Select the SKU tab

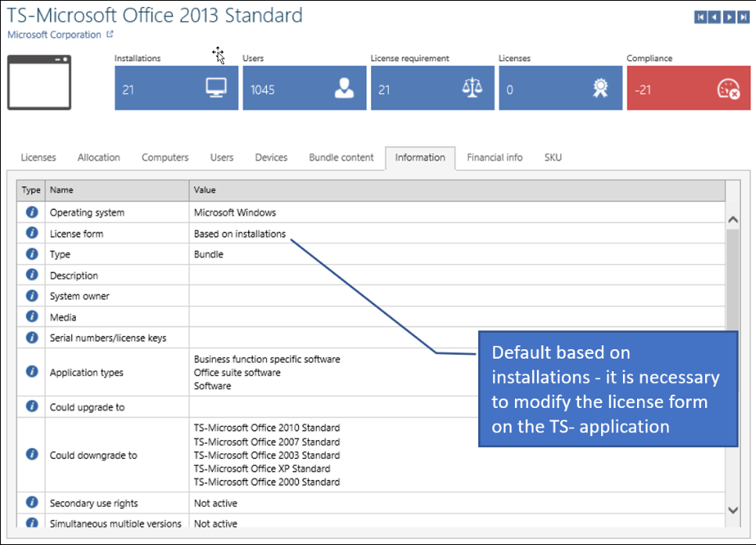pyautogui.click(x=553, y=157)
